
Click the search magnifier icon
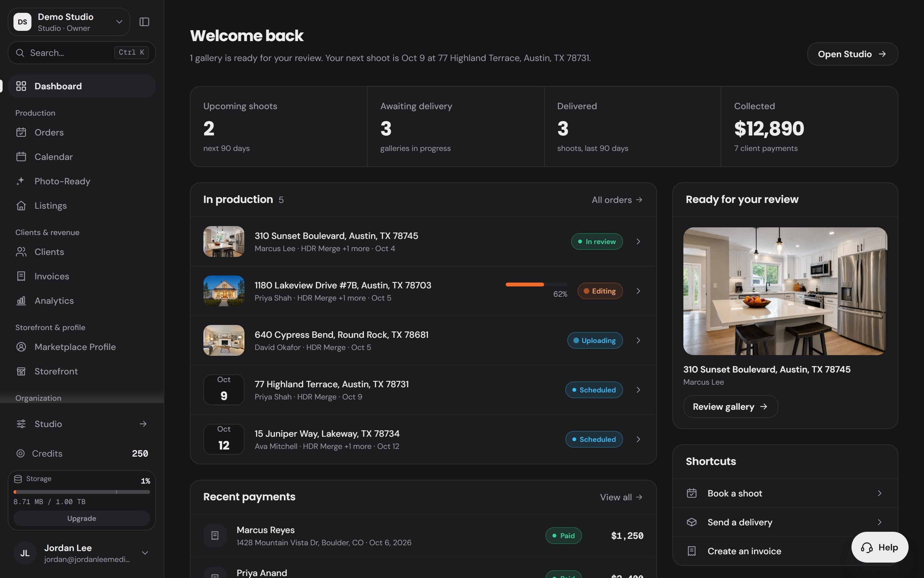(20, 53)
